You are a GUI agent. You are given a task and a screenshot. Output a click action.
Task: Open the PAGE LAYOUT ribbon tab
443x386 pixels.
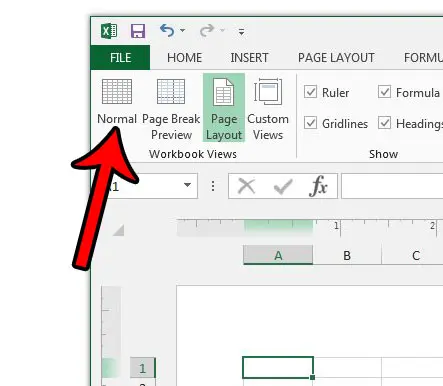pyautogui.click(x=336, y=58)
